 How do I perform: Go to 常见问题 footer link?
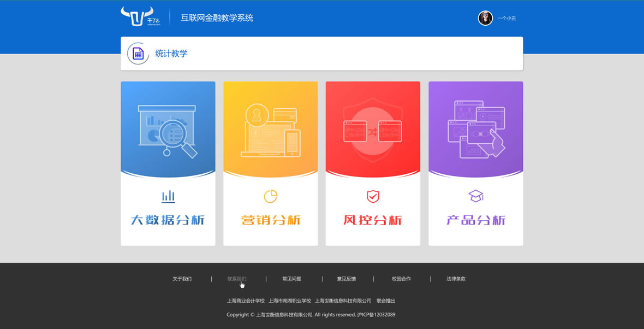click(x=291, y=279)
